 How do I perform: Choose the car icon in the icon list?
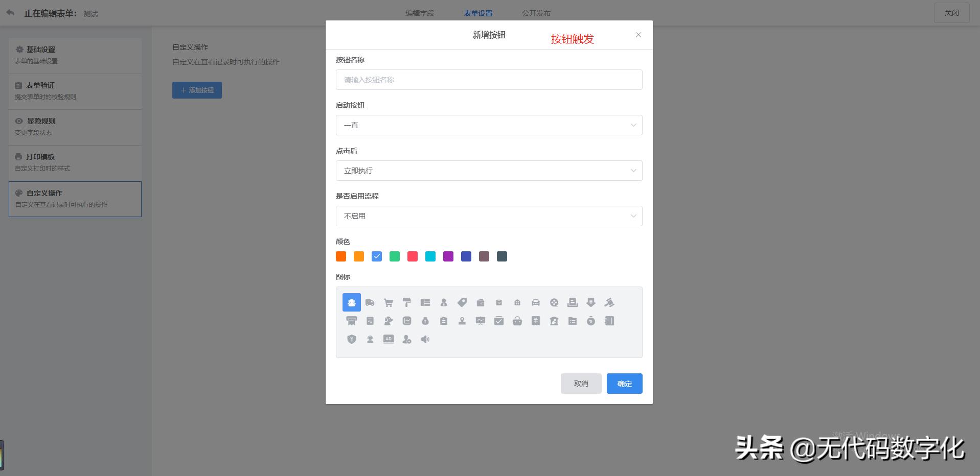click(535, 302)
